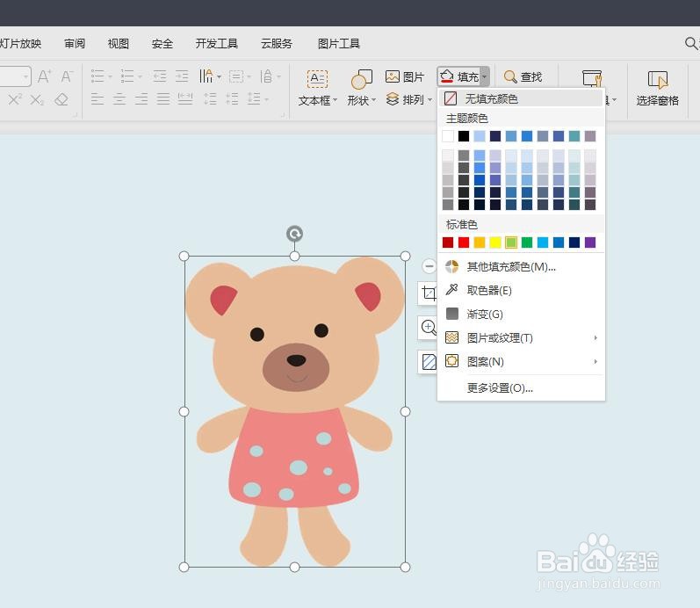Open the Cloud Services (云服务) tab
The image size is (700, 608).
(x=277, y=43)
